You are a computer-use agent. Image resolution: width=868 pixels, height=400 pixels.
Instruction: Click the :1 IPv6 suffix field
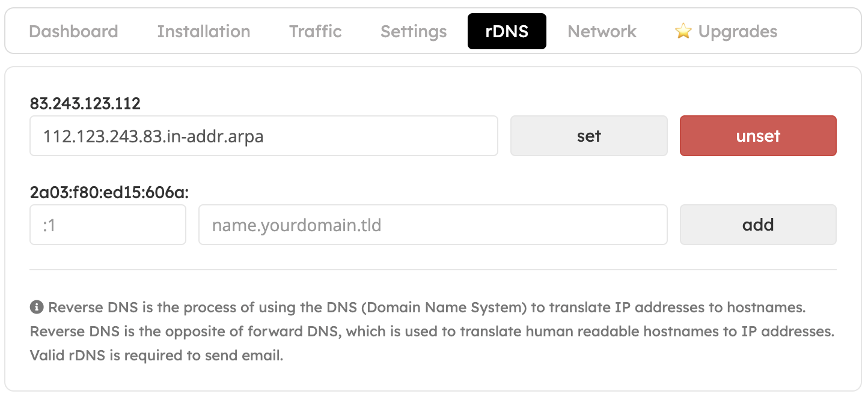(x=108, y=225)
